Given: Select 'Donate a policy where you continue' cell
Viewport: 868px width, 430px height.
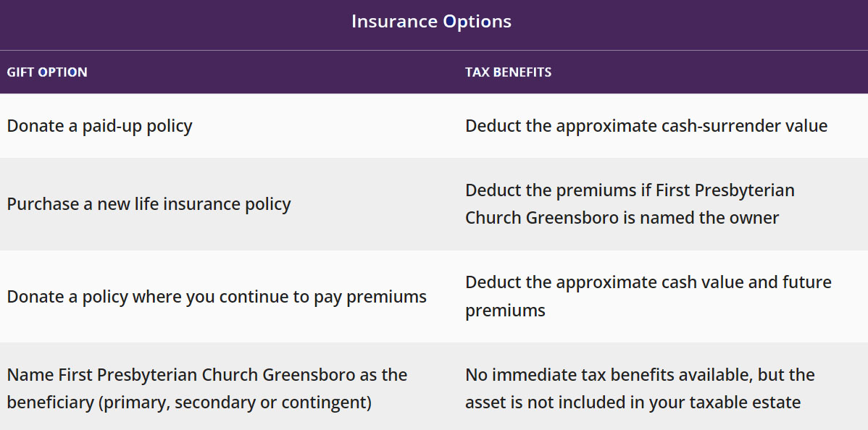Looking at the screenshot, I should 217,297.
